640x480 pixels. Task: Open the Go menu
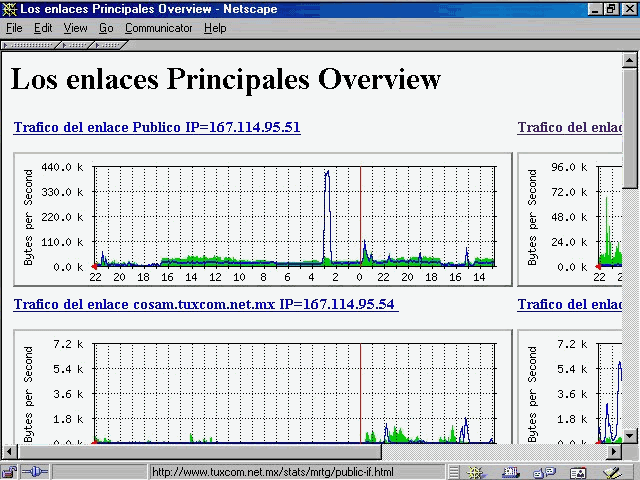106,28
